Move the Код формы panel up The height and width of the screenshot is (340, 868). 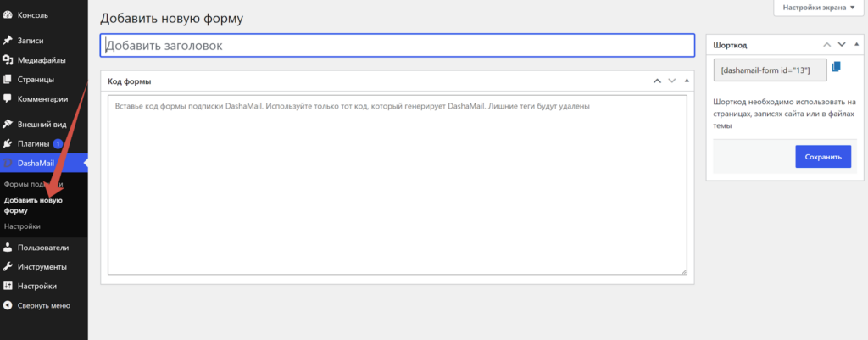click(657, 81)
